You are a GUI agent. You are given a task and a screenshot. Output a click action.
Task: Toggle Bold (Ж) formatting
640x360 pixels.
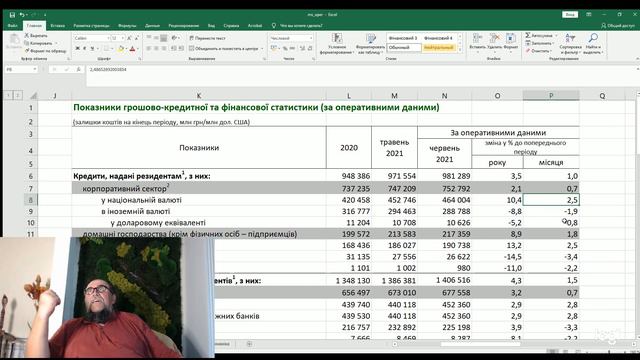pos(77,49)
